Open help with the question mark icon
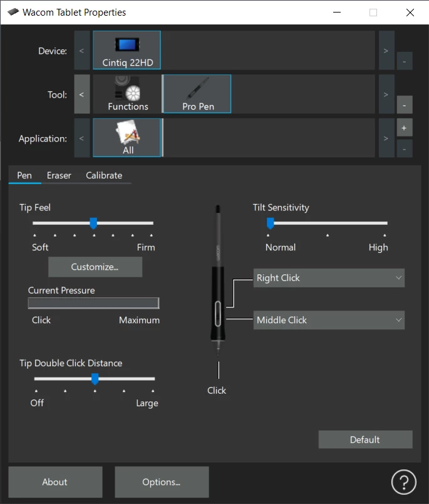This screenshot has height=504, width=429. click(403, 482)
